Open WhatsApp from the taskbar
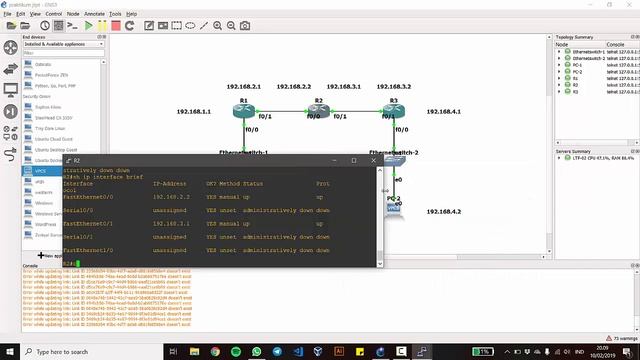Image resolution: width=640 pixels, height=360 pixels. pos(257,351)
